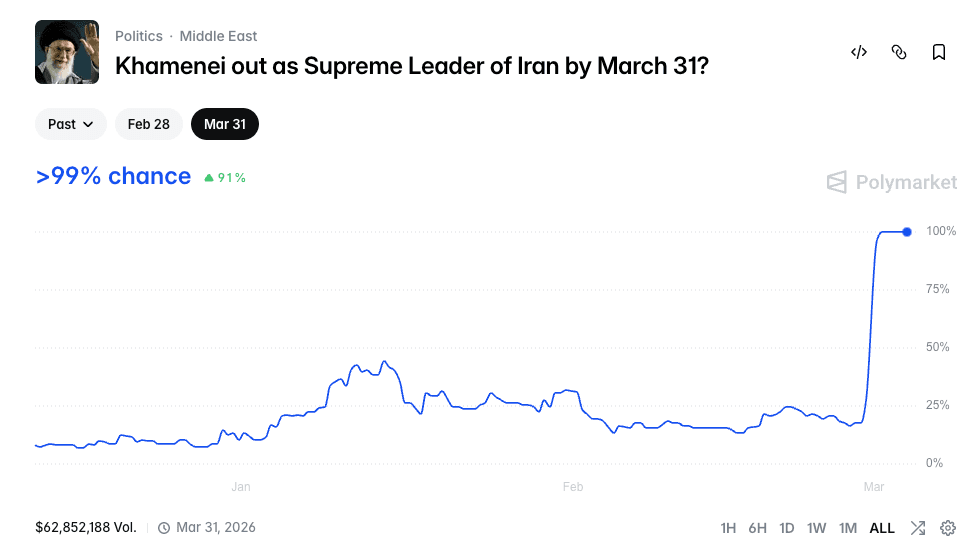This screenshot has width=969, height=556.
Task: Select the Mar 31 date tab
Action: pyautogui.click(x=225, y=124)
